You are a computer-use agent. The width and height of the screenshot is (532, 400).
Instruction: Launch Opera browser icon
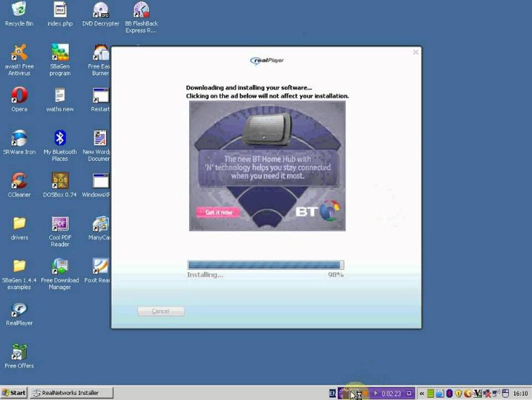click(19, 99)
